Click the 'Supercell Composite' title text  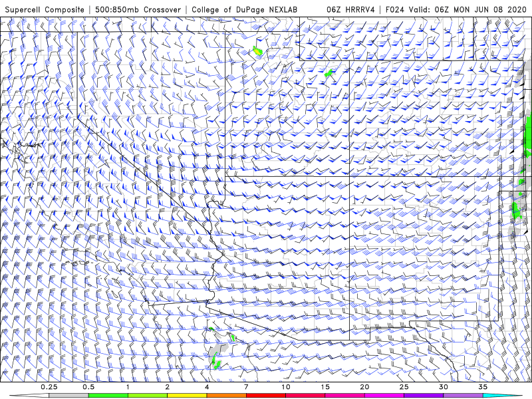45,10
